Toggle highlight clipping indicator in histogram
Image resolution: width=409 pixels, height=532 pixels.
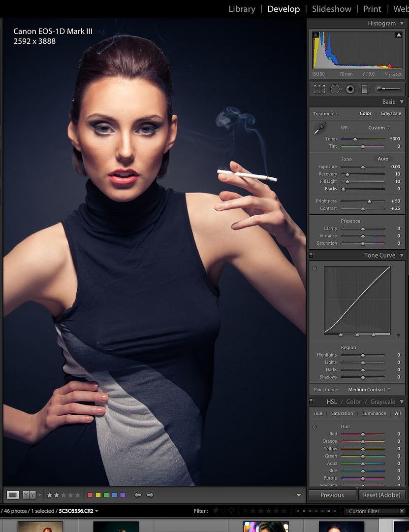[x=399, y=34]
